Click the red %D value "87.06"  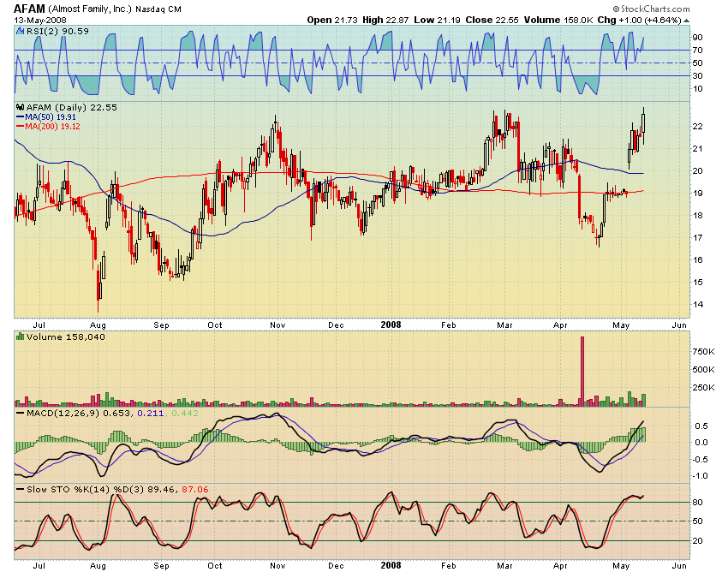(x=195, y=489)
